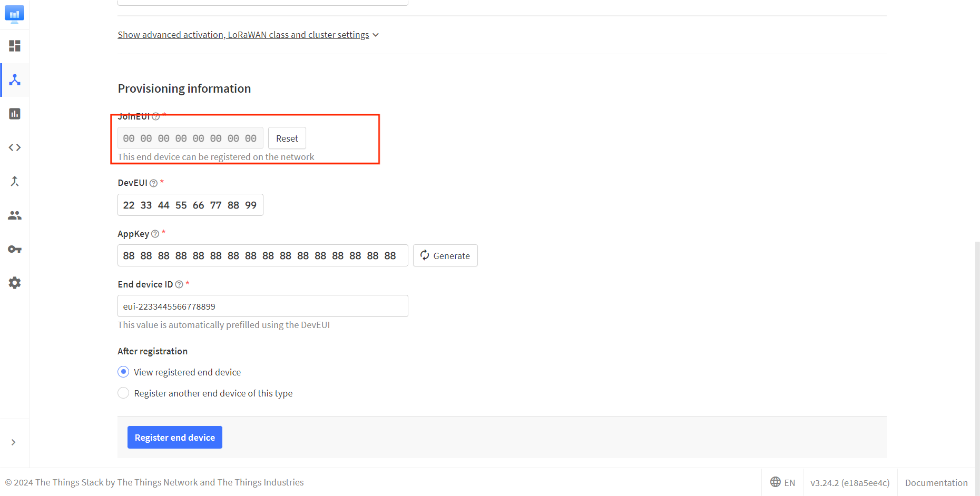
Task: Select View registered end device option
Action: (123, 372)
